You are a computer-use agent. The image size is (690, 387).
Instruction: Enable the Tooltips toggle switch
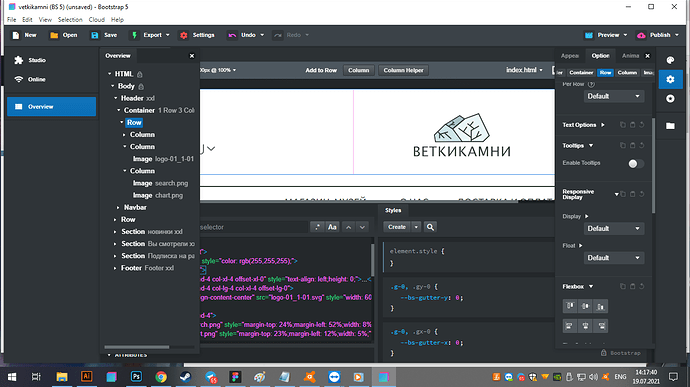point(636,164)
